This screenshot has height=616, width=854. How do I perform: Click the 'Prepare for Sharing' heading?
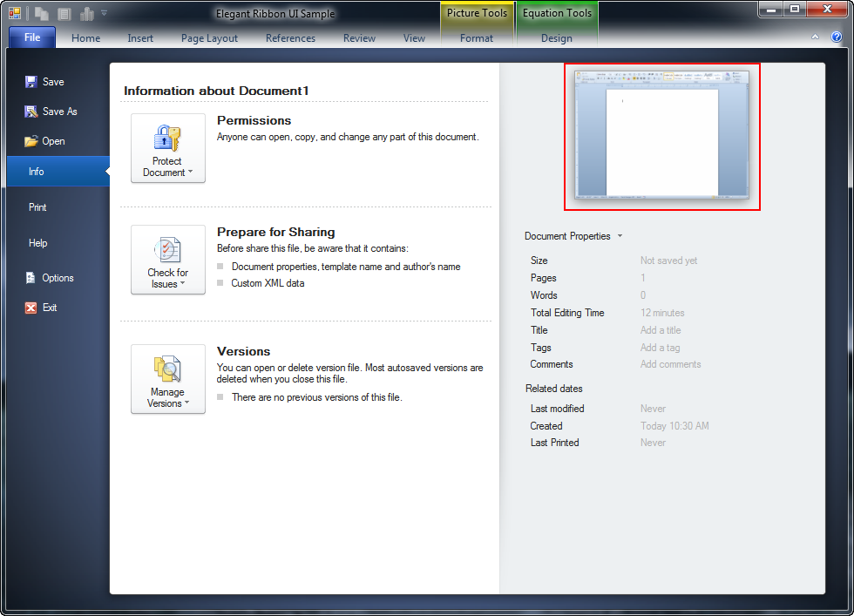(275, 232)
